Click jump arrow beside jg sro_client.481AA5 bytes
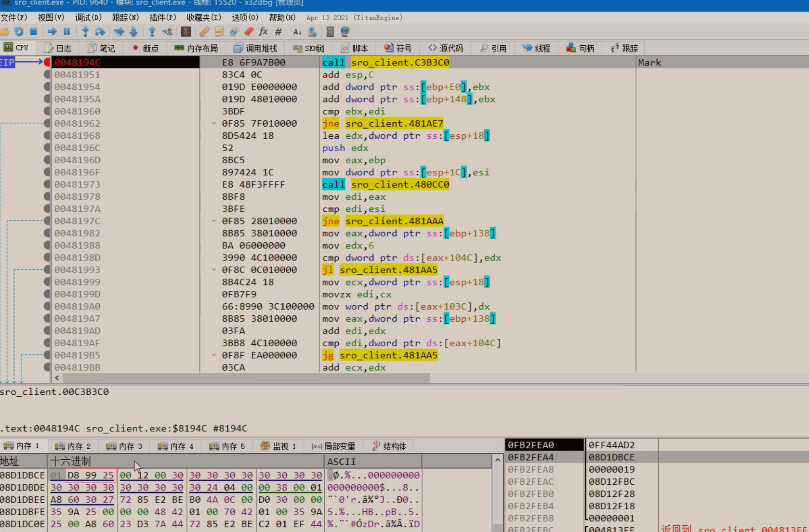This screenshot has height=532, width=809. coord(213,355)
